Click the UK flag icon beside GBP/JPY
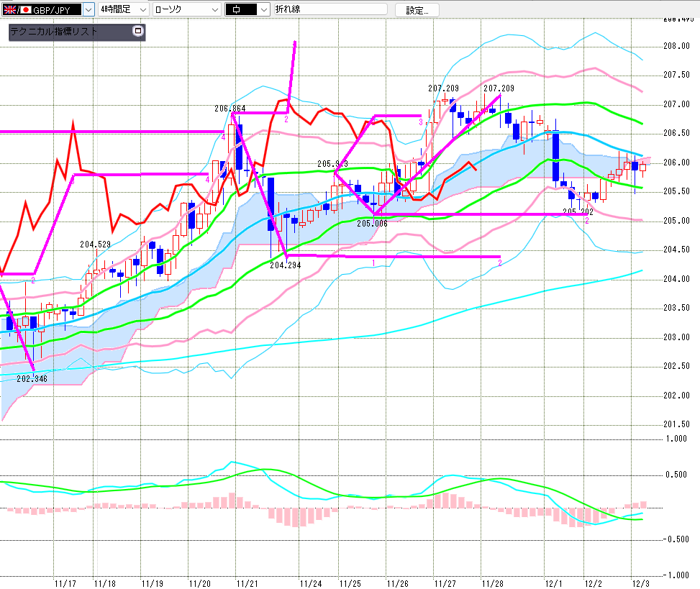Viewport: 700px width, 589px height. [x=9, y=9]
